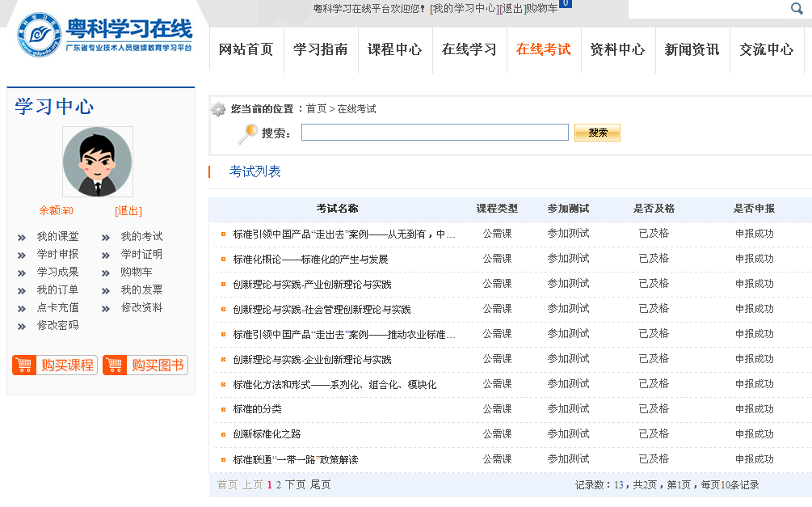Focus the exam search input field
This screenshot has height=507, width=812.
435,133
